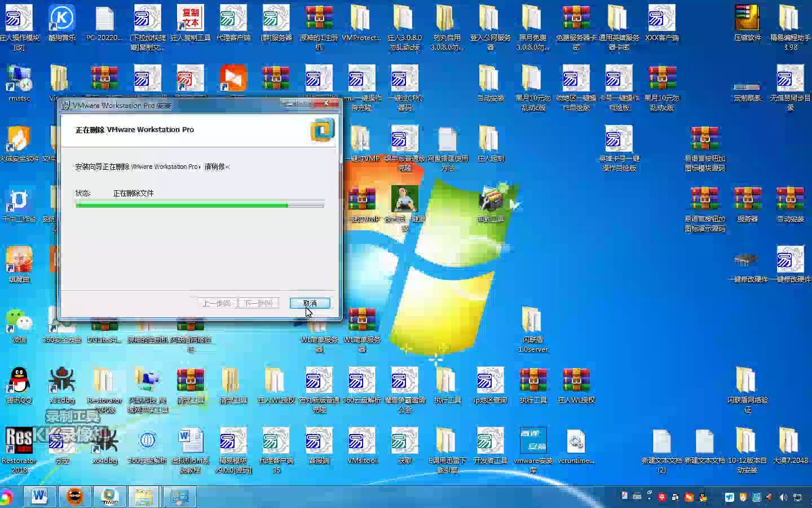812x508 pixels.
Task: Click the 取消 (Cancel) button in the VMware dialog
Action: 310,303
